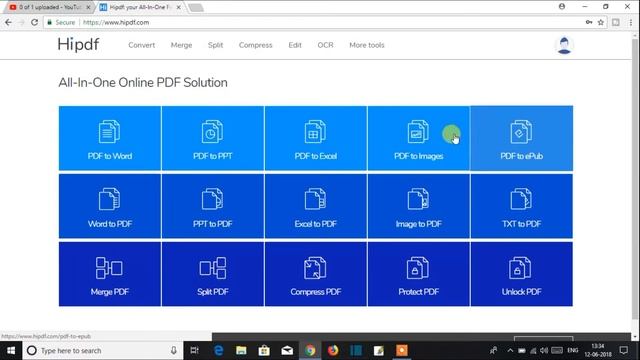Launch Microsoft Edge from taskbar
Image resolution: width=640 pixels, height=360 pixels.
(x=219, y=351)
